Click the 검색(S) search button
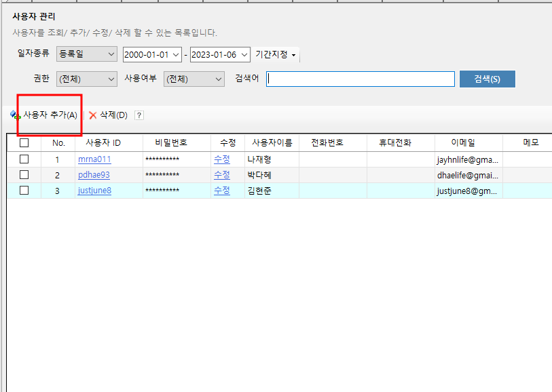Screen dimensions: 552x392 tap(487, 79)
